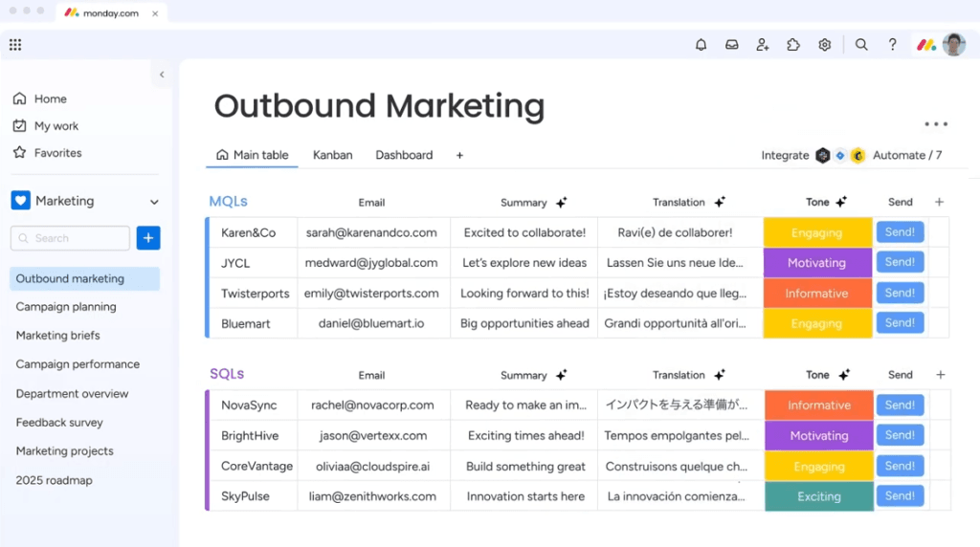
Task: Open the apps puzzle piece icon
Action: [793, 45]
